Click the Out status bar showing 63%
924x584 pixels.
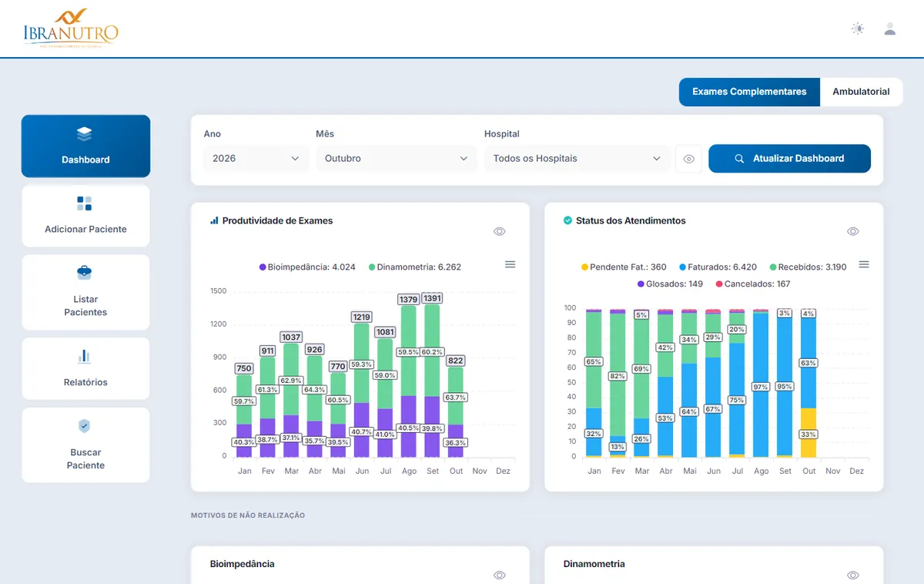[x=808, y=363]
